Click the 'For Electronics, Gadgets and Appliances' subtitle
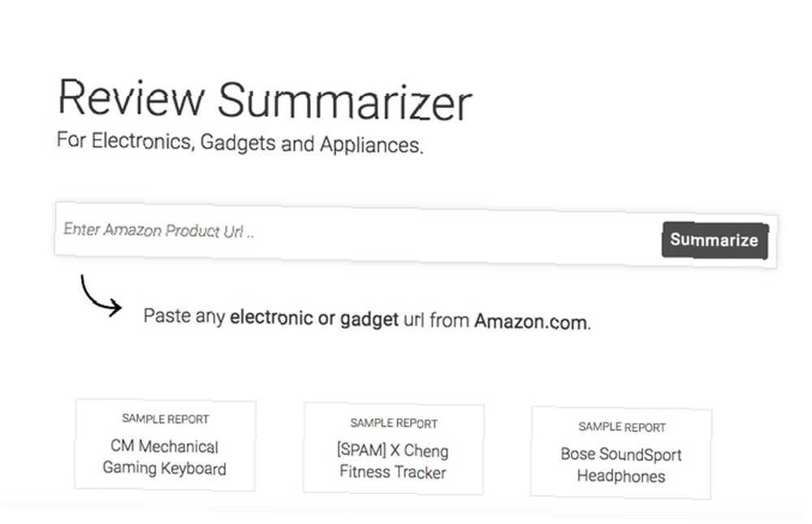 pyautogui.click(x=240, y=142)
